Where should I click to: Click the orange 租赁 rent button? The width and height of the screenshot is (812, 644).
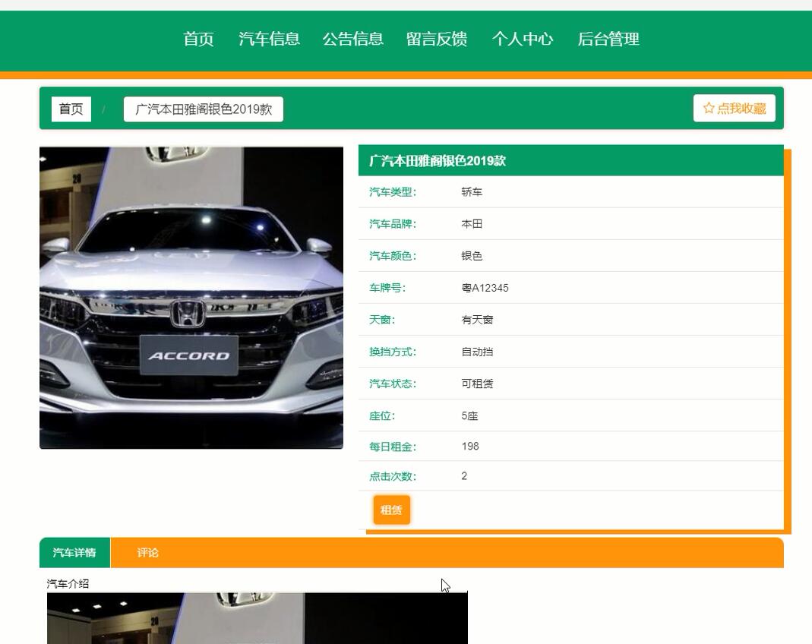[391, 510]
